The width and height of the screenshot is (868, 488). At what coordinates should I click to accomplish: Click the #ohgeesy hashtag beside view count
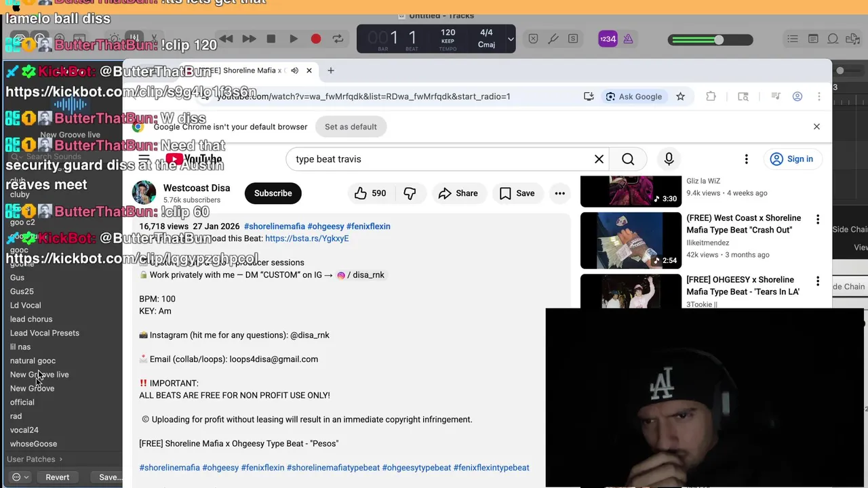coord(325,226)
